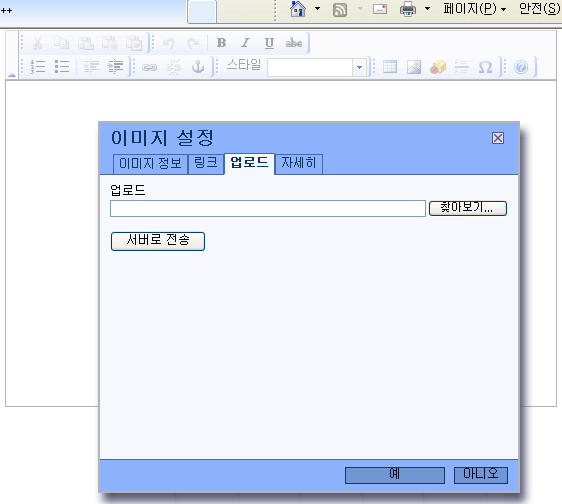The height and width of the screenshot is (504, 562).
Task: Expand the RSS feeds dropdown arrow
Action: point(360,9)
